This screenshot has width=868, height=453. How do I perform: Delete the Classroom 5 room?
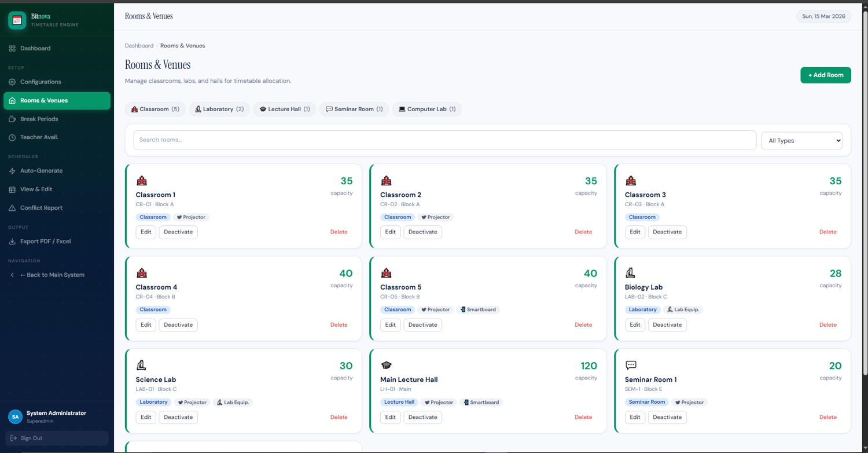click(583, 325)
